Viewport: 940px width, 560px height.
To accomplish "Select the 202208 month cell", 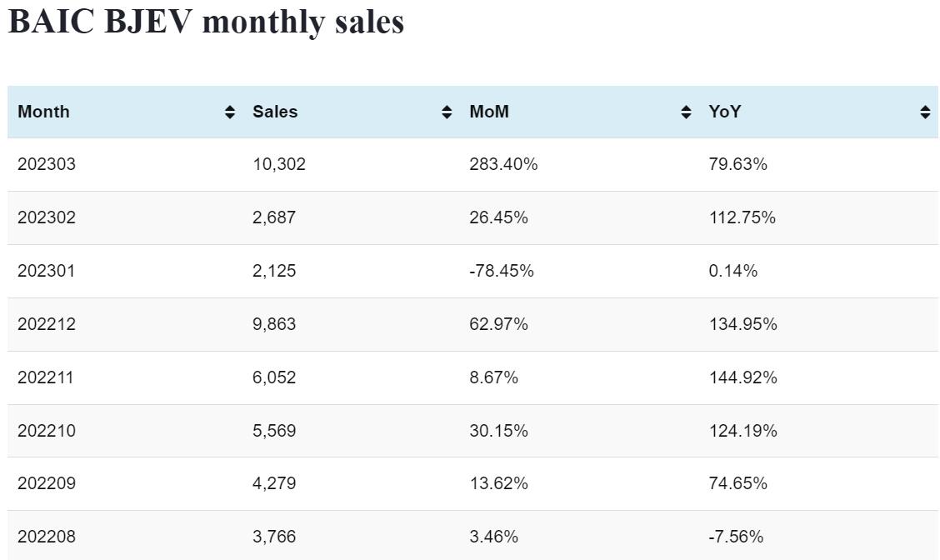I will (x=47, y=537).
